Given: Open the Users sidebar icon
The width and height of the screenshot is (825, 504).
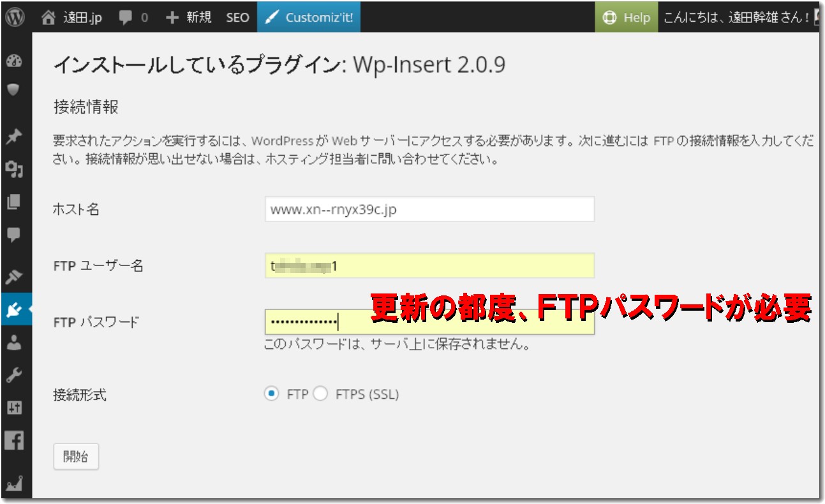Looking at the screenshot, I should coord(14,343).
